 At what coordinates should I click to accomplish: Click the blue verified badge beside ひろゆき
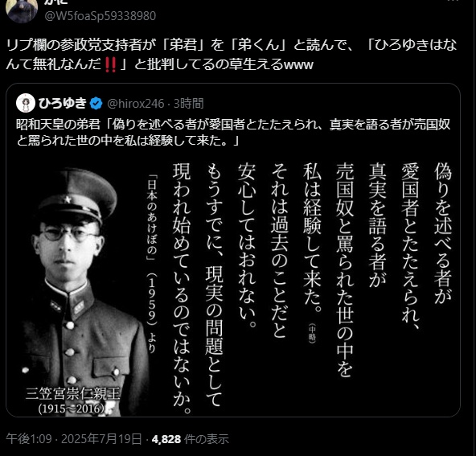[x=96, y=104]
